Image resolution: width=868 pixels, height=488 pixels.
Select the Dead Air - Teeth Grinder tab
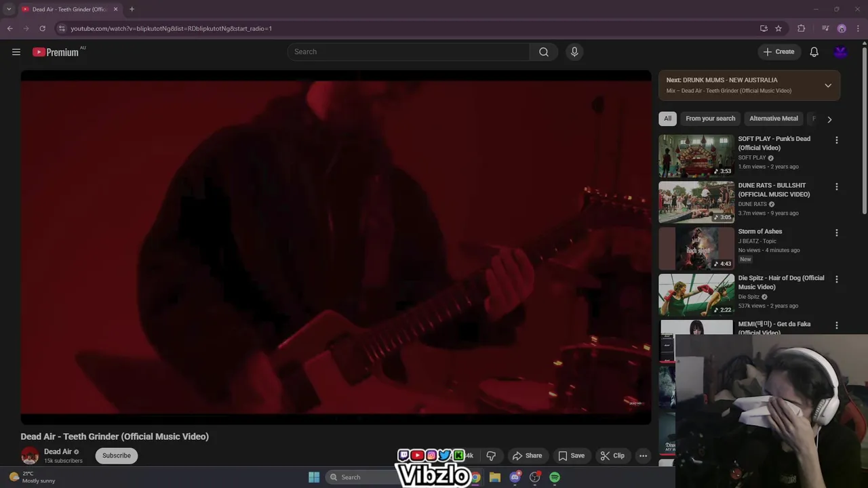tap(69, 9)
